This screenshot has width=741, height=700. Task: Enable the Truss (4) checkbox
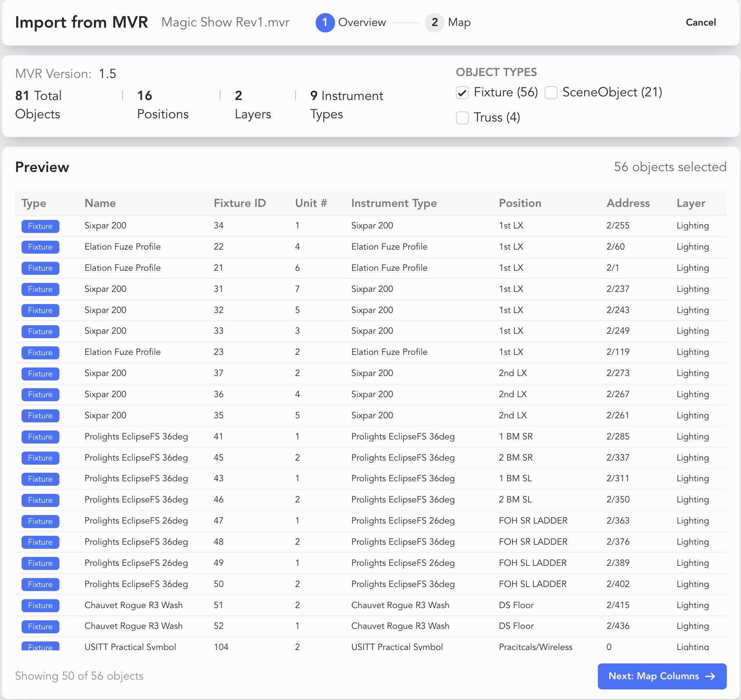point(462,118)
